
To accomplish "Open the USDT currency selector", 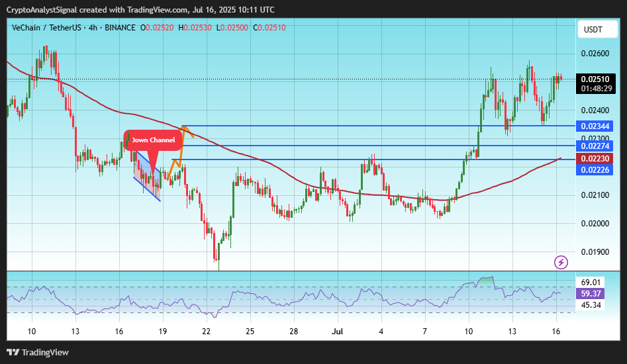I will (598, 30).
